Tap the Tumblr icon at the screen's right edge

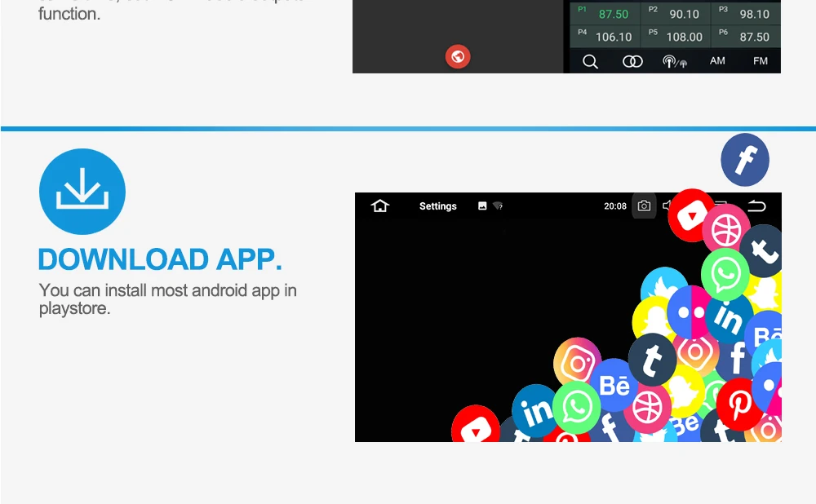tap(763, 251)
